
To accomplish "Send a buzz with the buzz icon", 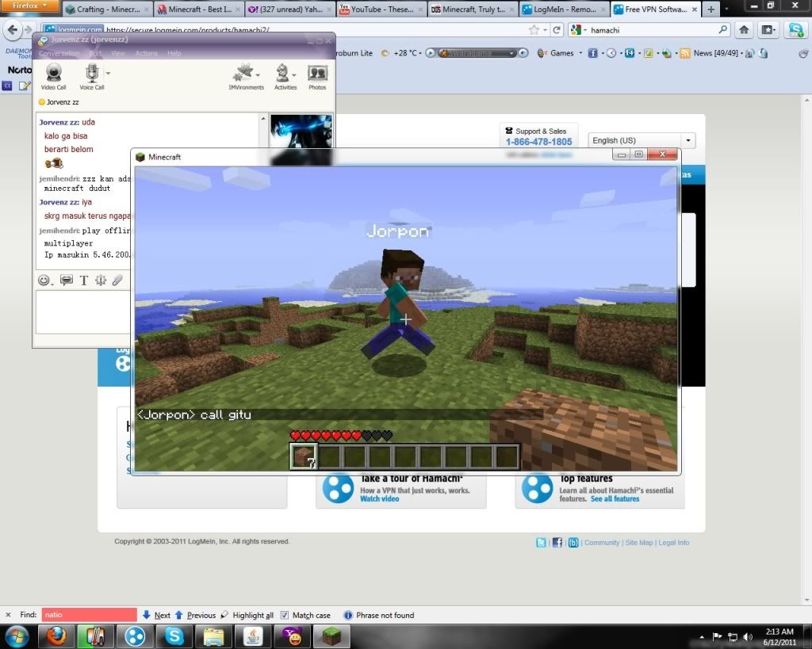I will click(101, 280).
